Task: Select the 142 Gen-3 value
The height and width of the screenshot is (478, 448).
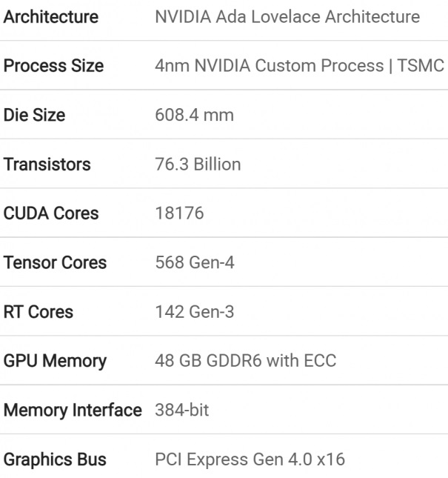Action: point(195,312)
